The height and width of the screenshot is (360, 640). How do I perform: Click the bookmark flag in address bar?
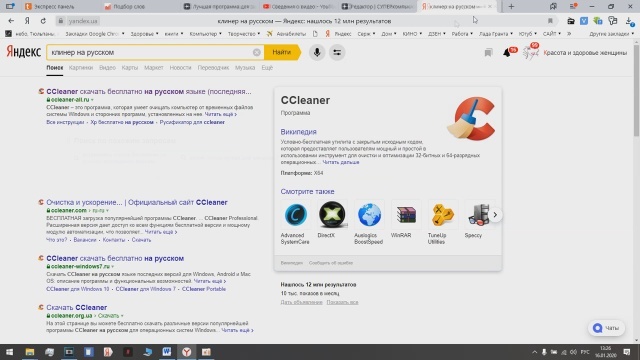pyautogui.click(x=550, y=21)
